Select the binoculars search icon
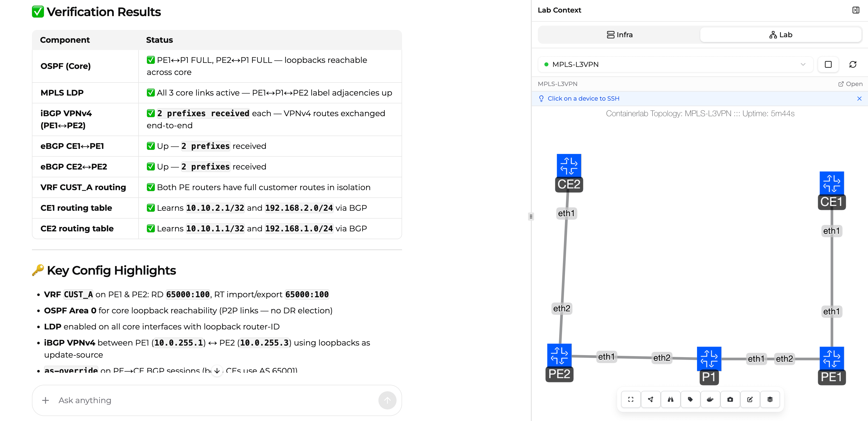This screenshot has width=868, height=421. (671, 399)
